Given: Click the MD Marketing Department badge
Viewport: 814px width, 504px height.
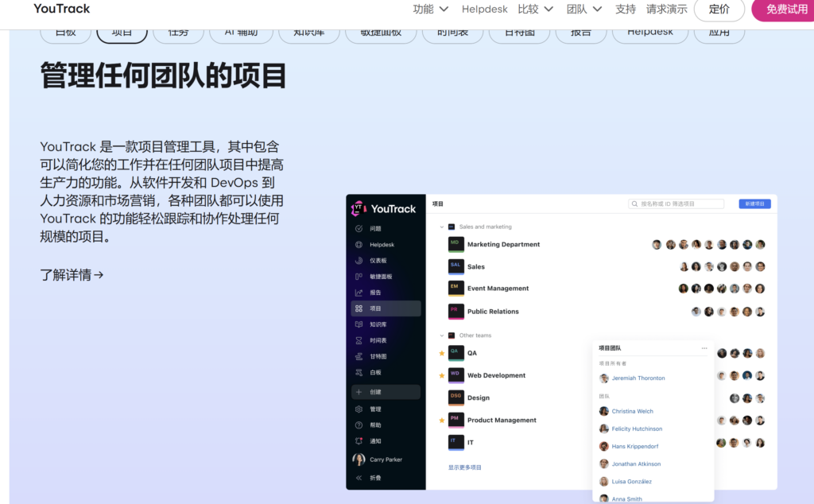Looking at the screenshot, I should 455,245.
